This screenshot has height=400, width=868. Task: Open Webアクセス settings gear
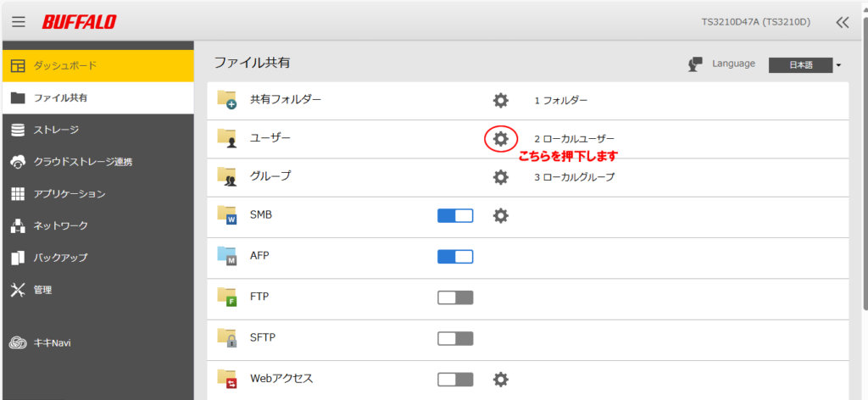pyautogui.click(x=500, y=379)
